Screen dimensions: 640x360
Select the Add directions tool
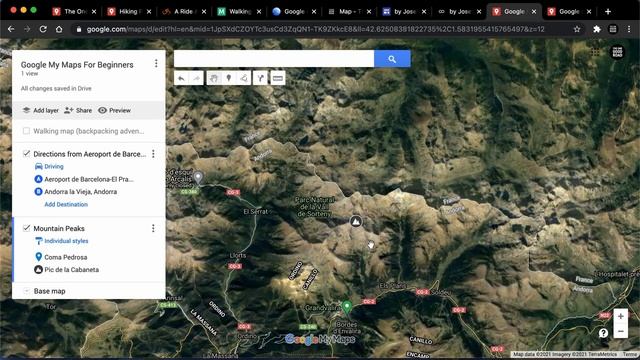260,78
